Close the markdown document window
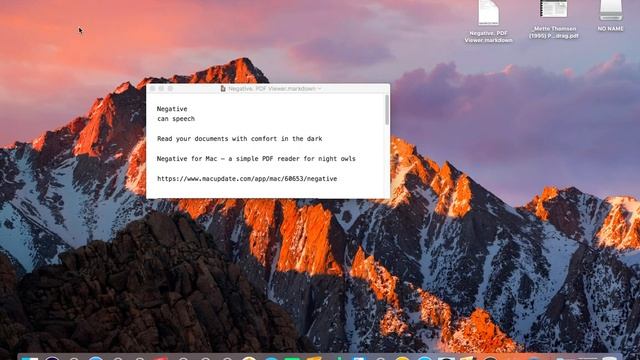Screen dimensions: 640x360 (x=153, y=89)
